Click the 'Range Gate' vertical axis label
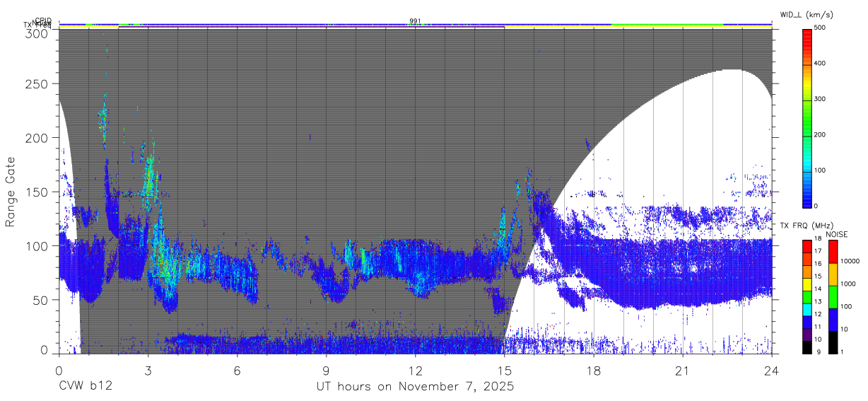868x401 pixels. click(11, 192)
